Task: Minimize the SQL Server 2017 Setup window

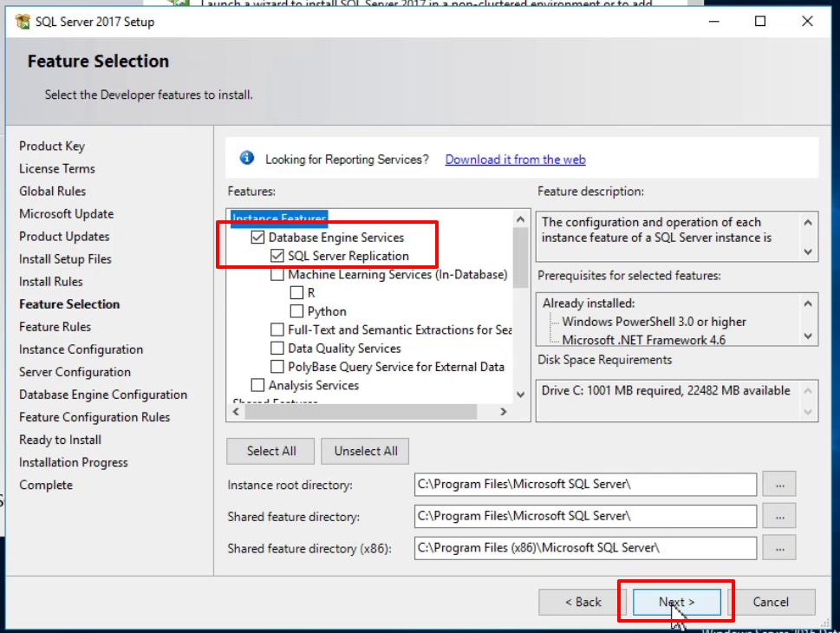Action: tap(714, 22)
